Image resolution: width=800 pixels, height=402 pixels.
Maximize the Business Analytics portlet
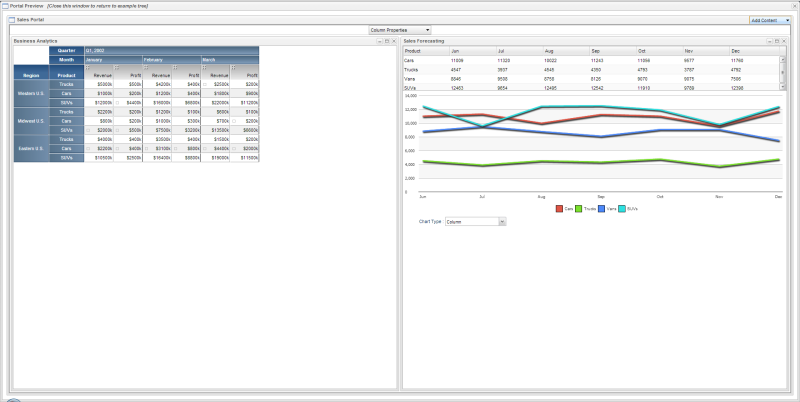coord(386,41)
